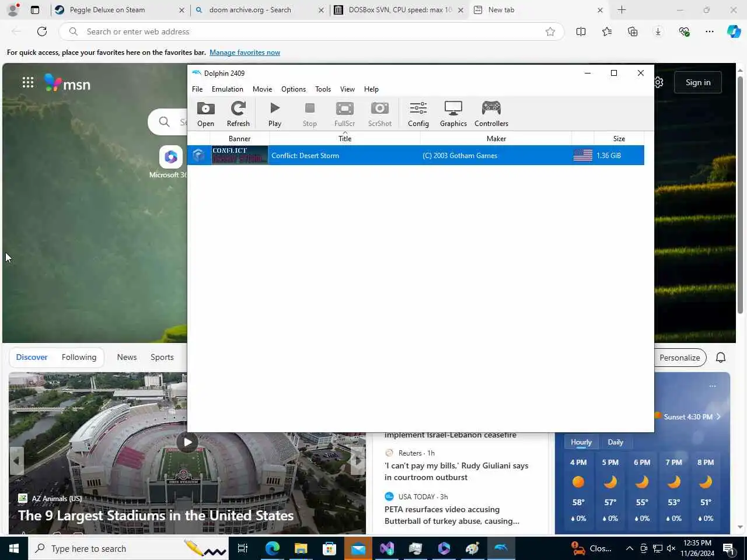Toggle browser split screen icon
The width and height of the screenshot is (747, 560).
581,32
